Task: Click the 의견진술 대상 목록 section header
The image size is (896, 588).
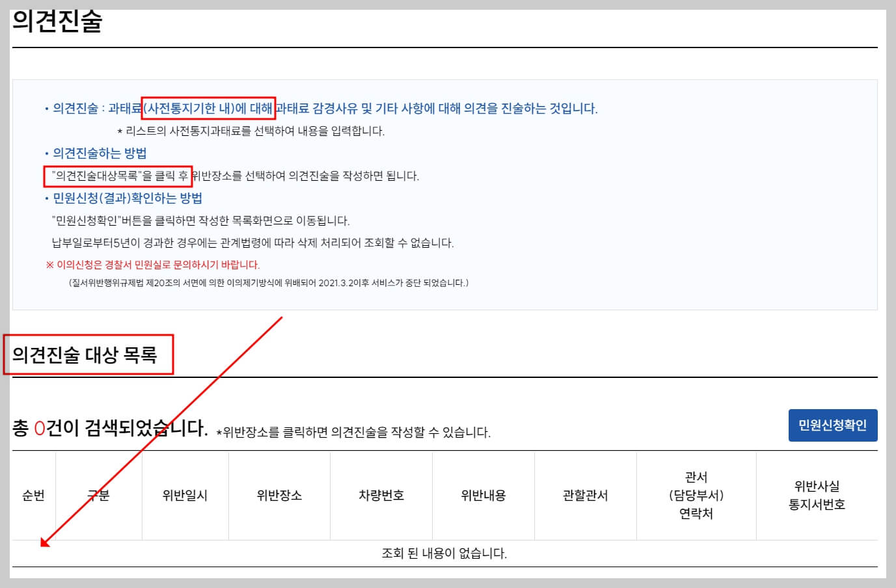Action: click(x=90, y=354)
